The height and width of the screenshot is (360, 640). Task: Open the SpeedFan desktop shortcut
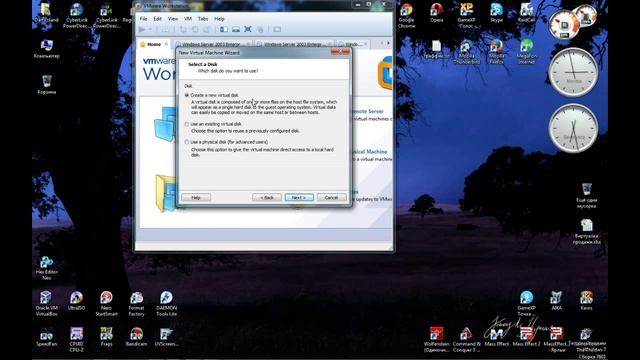click(47, 337)
